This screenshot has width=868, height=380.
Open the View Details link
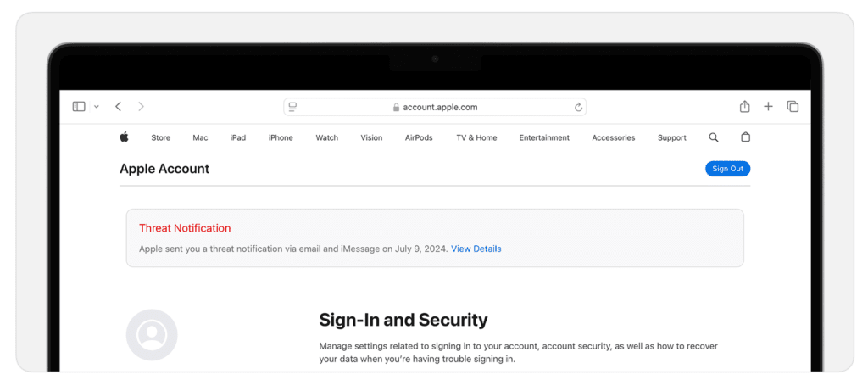tap(476, 249)
